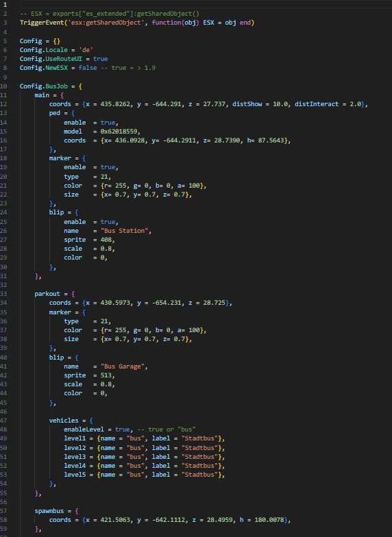Click the ped table key
This screenshot has width=392, height=537.
coord(55,113)
